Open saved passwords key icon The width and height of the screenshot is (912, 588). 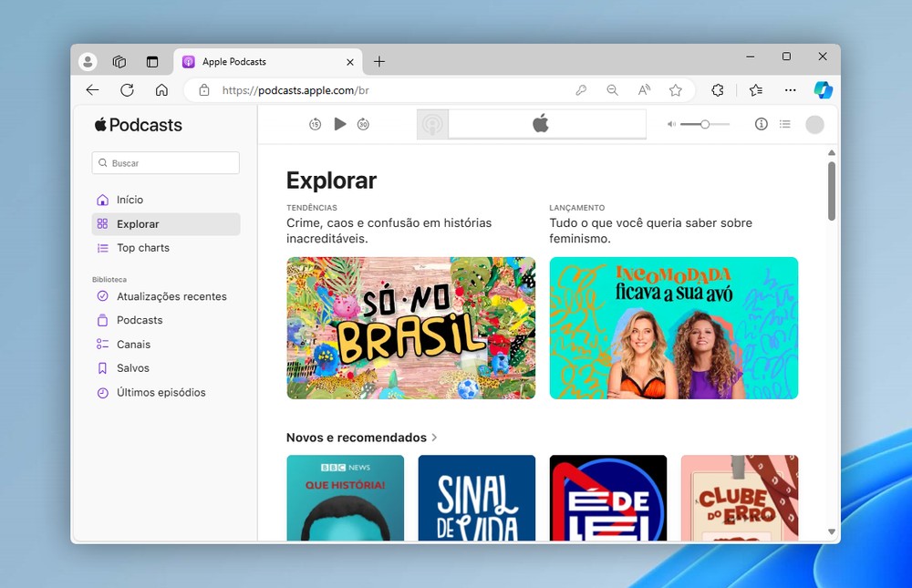click(581, 90)
